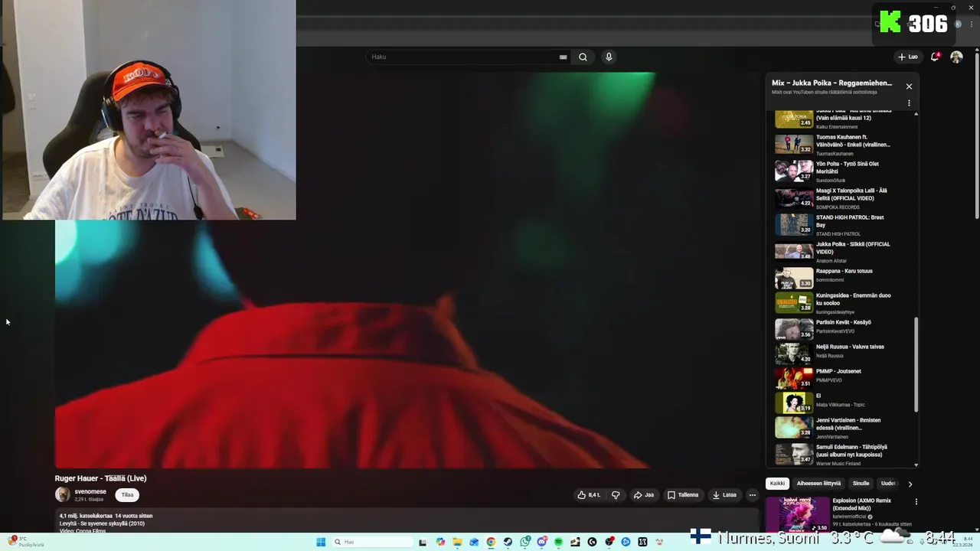The height and width of the screenshot is (551, 980).
Task: Open the on-screen keyboard icon in search box
Action: pyautogui.click(x=563, y=57)
